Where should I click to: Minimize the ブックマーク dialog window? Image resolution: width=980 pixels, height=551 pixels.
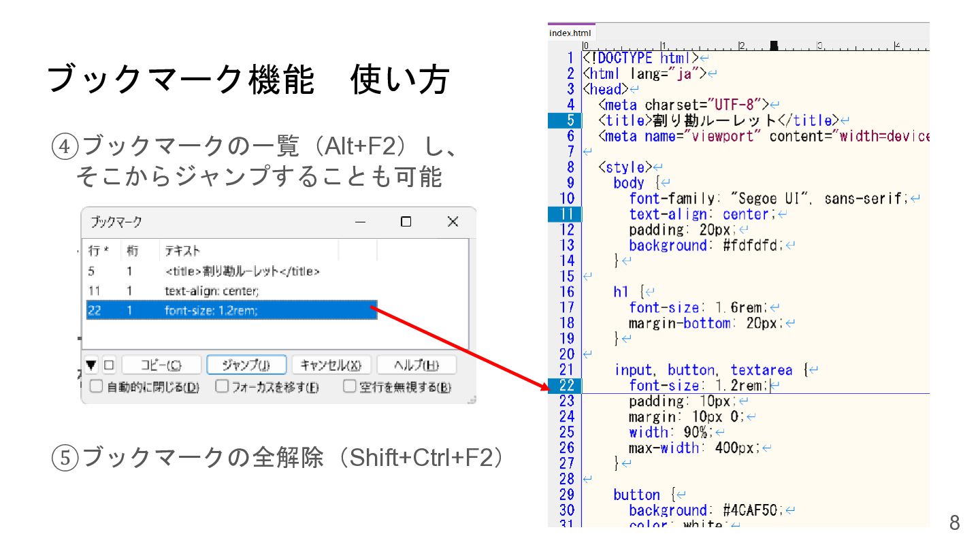pyautogui.click(x=361, y=222)
